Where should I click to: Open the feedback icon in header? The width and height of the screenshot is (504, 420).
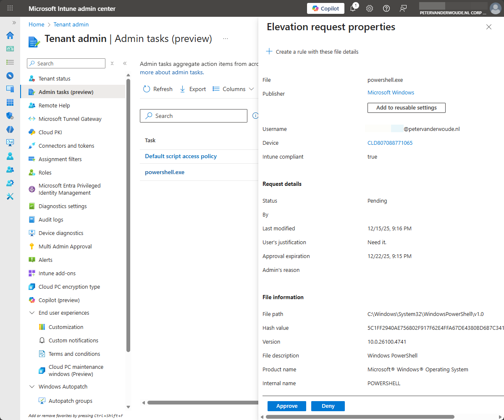[403, 8]
